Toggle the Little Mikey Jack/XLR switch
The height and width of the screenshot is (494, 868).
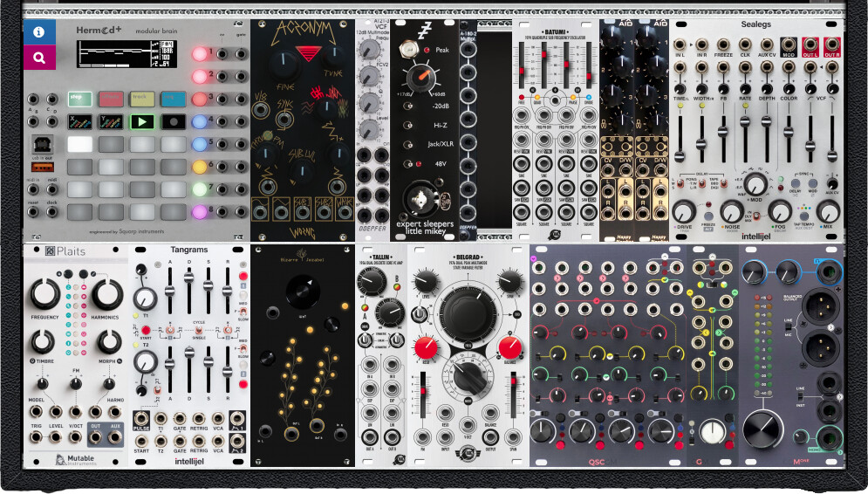tap(408, 145)
